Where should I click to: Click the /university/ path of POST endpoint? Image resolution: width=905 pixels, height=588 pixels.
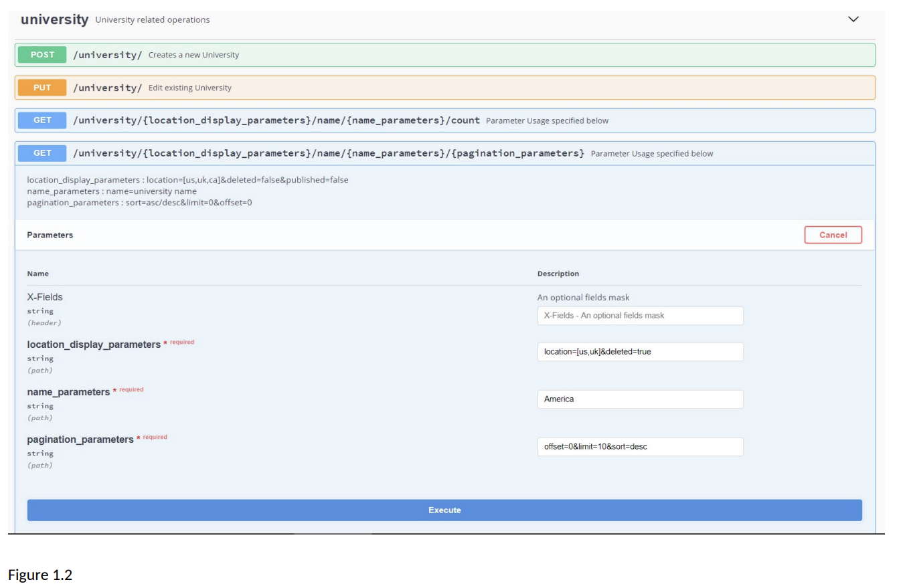point(107,55)
